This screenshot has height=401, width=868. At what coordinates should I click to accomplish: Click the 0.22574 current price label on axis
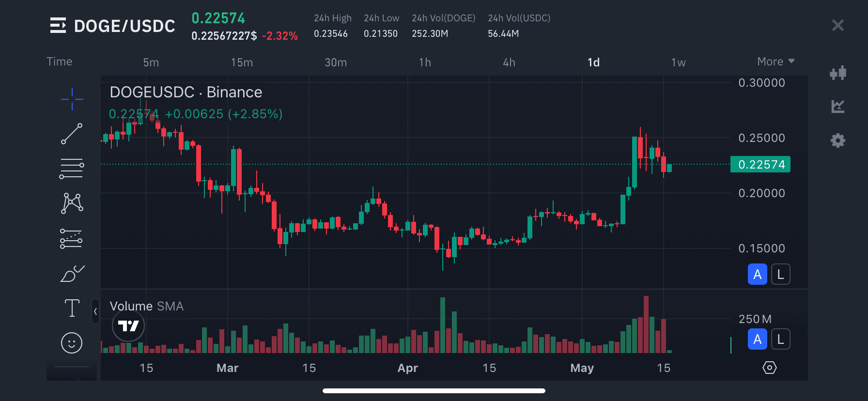(x=760, y=164)
